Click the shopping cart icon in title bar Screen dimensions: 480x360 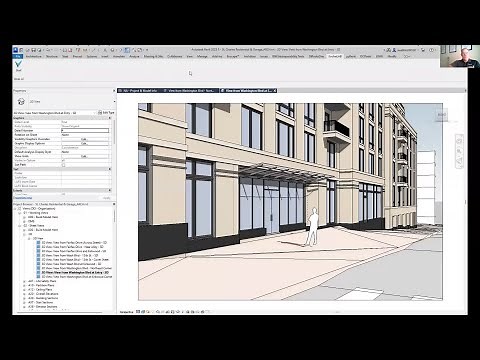[x=423, y=50]
